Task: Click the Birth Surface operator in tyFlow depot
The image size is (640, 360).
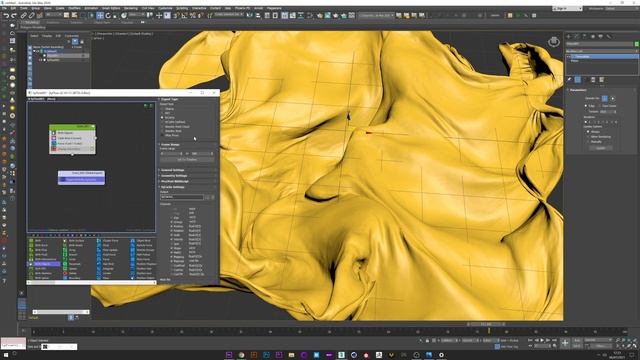Action: [73, 241]
